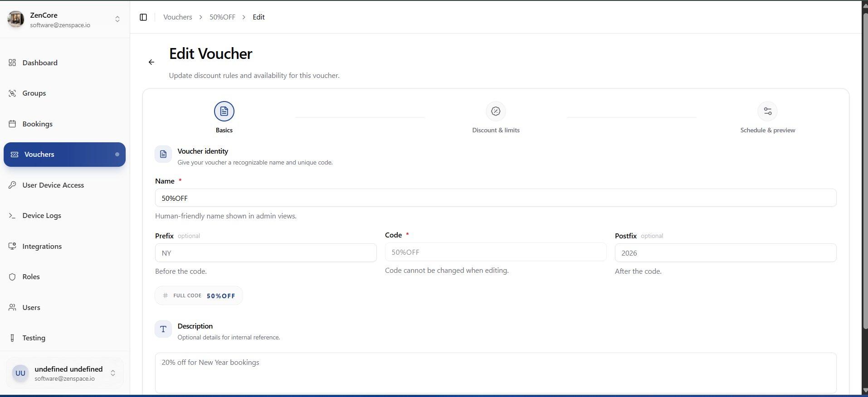This screenshot has width=868, height=397.
Task: Open the Roles page
Action: 65,277
